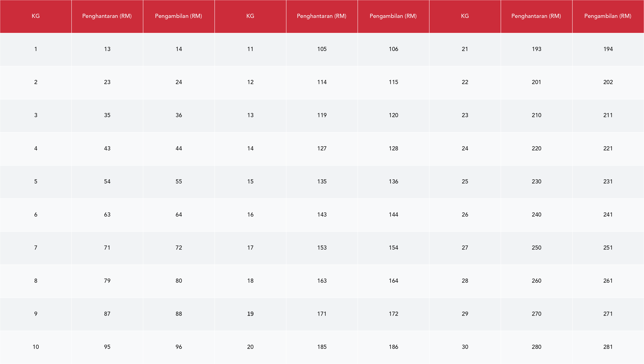Select the cell showing 105
Viewport: 644px width, 364px height.
pyautogui.click(x=322, y=49)
